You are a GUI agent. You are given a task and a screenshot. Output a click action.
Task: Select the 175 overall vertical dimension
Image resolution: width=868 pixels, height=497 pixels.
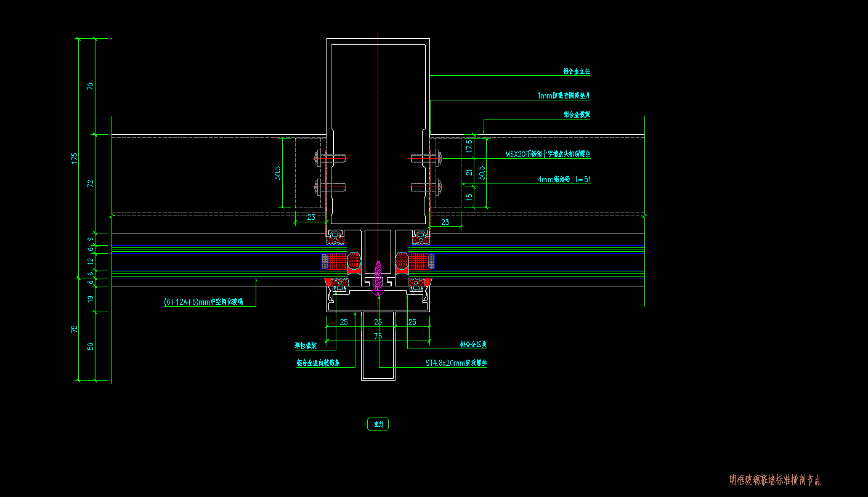(x=75, y=158)
